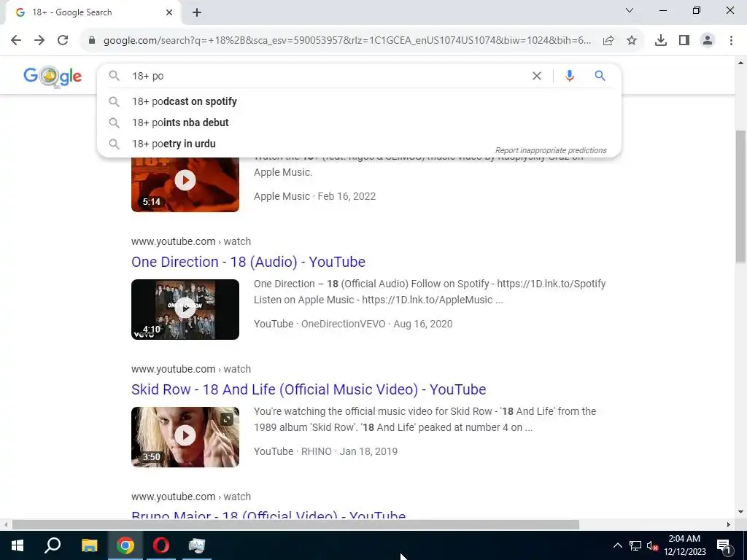Image resolution: width=747 pixels, height=560 pixels.
Task: Clear the search box text
Action: [x=537, y=76]
